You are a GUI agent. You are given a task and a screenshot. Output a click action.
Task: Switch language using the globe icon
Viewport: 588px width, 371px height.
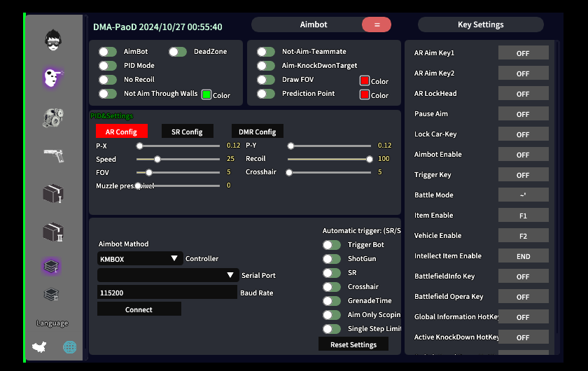70,347
